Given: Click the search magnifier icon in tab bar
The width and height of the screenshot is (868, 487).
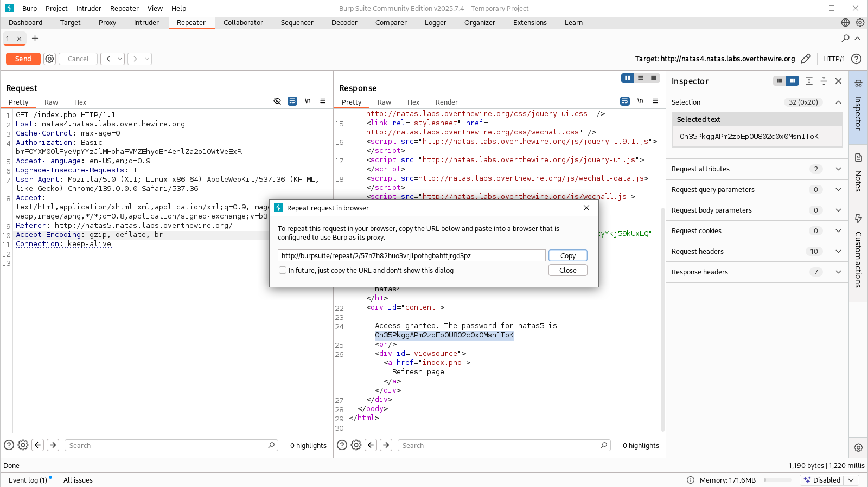Looking at the screenshot, I should click(x=845, y=38).
